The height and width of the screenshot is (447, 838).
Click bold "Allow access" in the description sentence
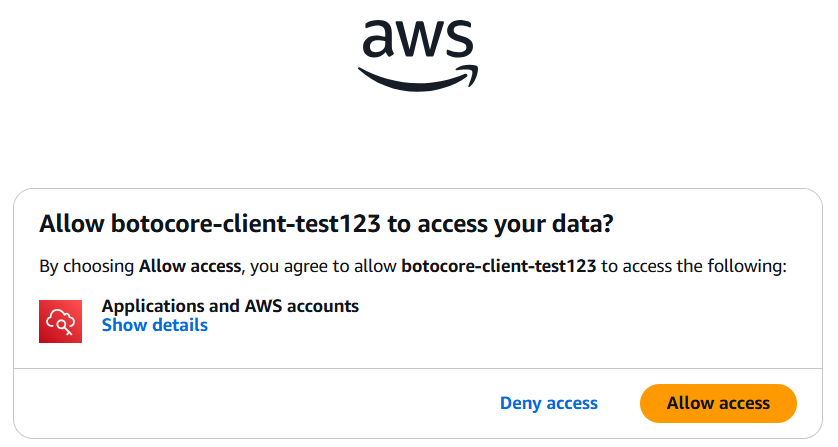coord(190,266)
